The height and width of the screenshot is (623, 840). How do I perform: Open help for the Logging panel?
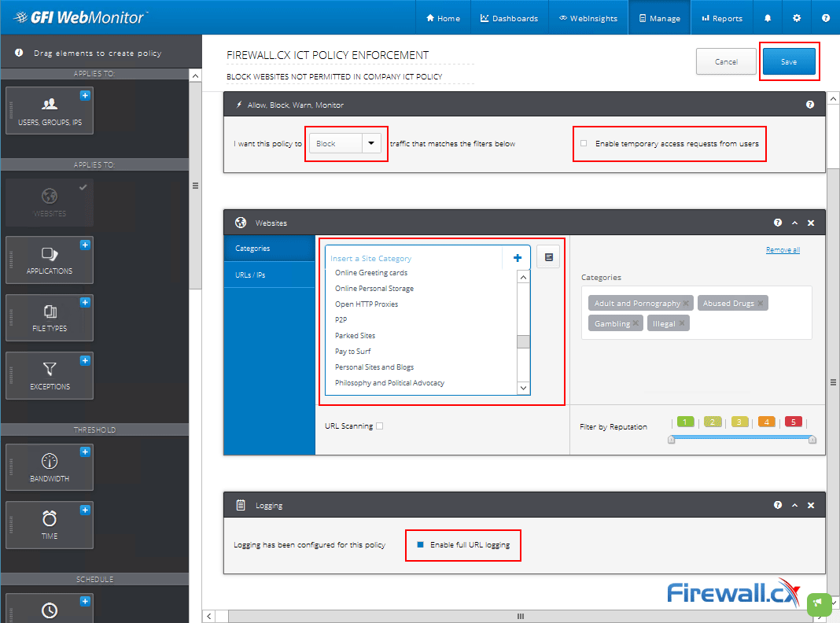pos(777,504)
